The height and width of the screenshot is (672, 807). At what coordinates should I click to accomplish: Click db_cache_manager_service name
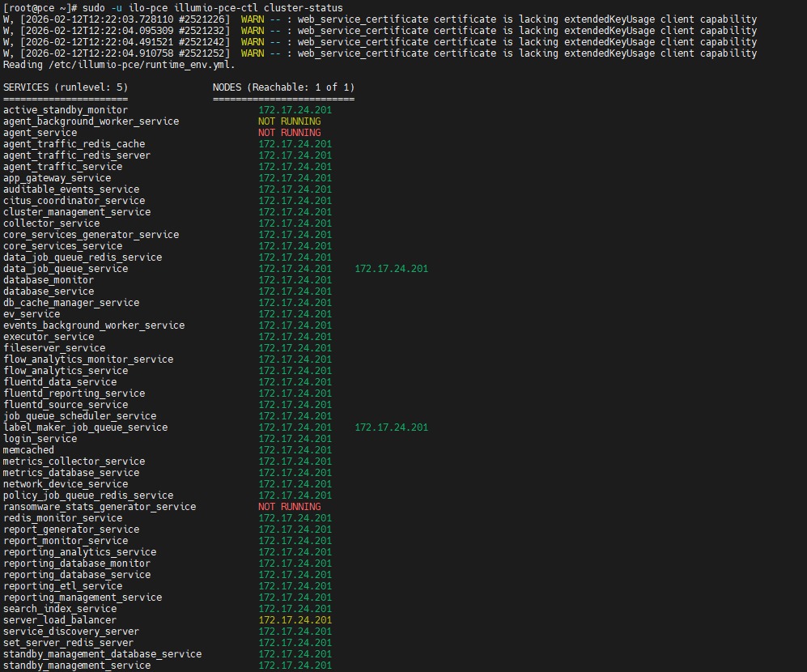tap(71, 302)
